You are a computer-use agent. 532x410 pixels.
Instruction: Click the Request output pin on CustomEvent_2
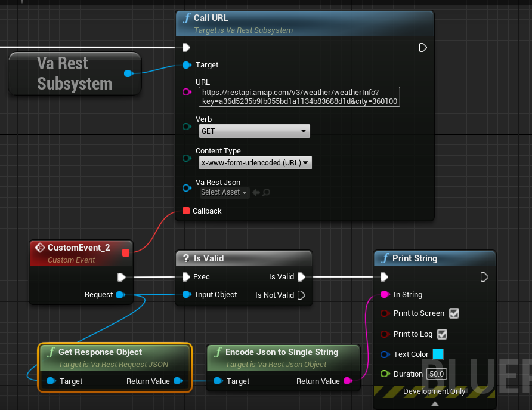coord(120,295)
